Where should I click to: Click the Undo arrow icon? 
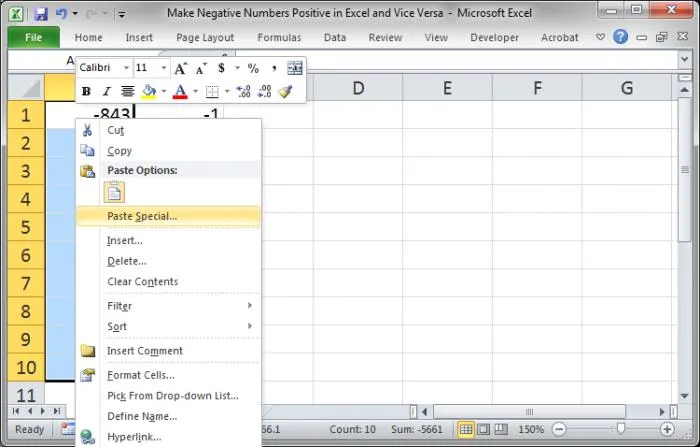pos(61,13)
